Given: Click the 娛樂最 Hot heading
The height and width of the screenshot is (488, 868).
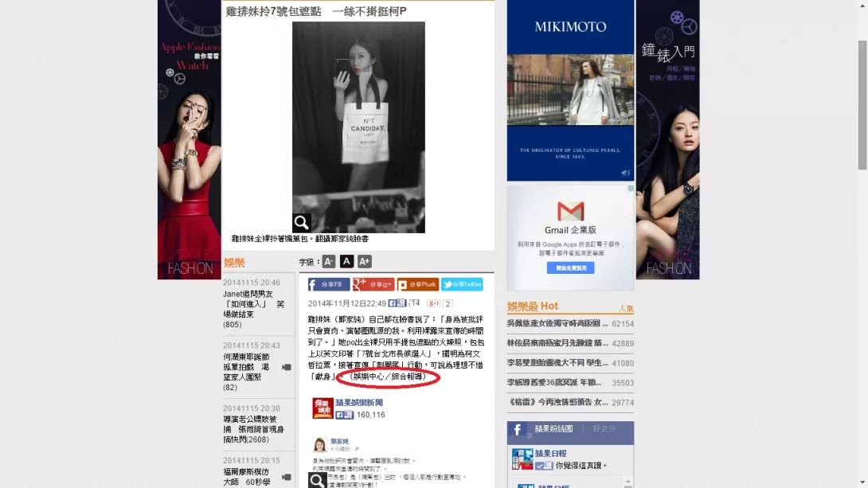Looking at the screenshot, I should click(x=533, y=306).
